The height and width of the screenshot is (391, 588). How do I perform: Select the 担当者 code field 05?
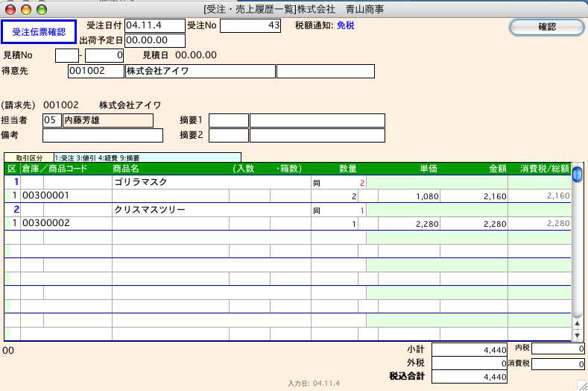coord(52,121)
